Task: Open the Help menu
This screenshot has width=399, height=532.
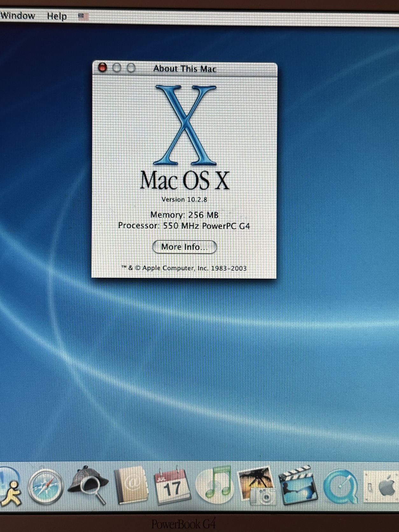Action: [57, 16]
